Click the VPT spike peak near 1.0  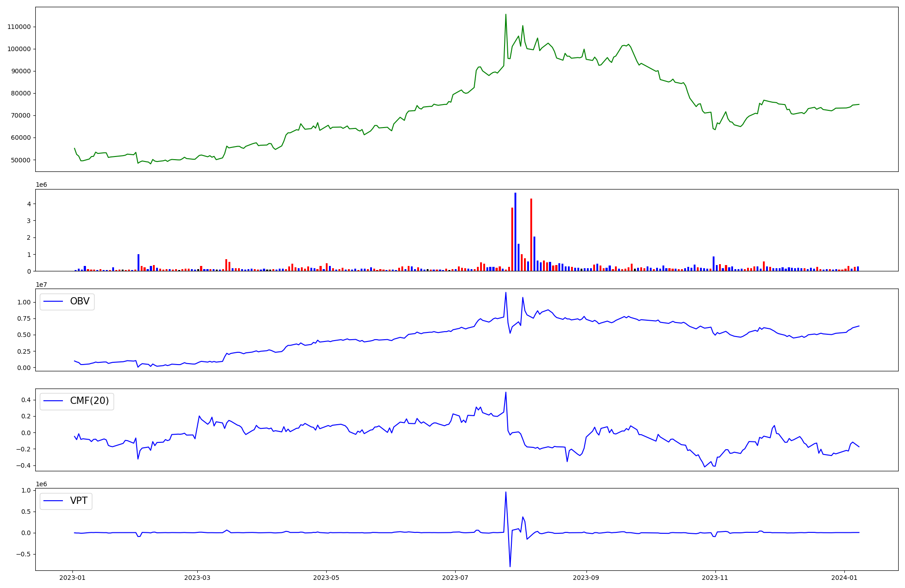click(x=505, y=492)
